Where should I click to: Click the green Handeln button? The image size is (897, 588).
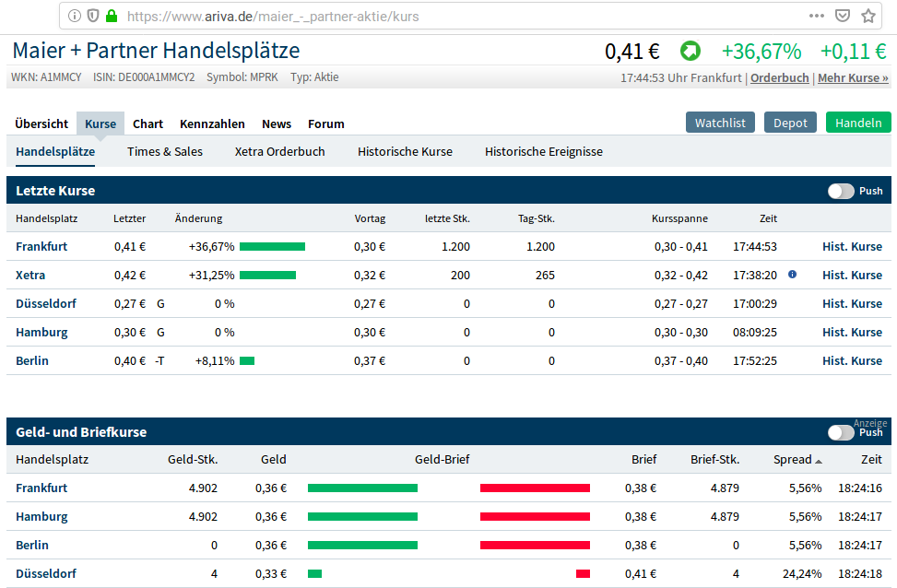[x=858, y=121]
